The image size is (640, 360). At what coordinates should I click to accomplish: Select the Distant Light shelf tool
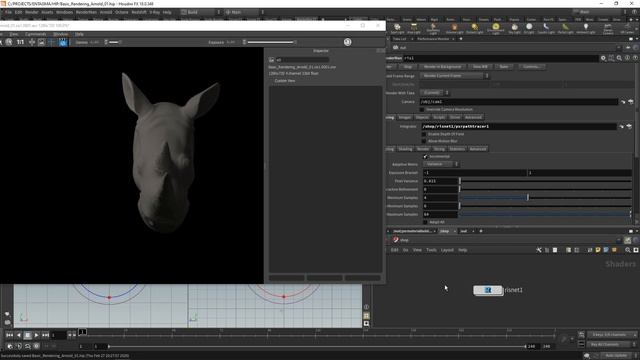pos(474,28)
